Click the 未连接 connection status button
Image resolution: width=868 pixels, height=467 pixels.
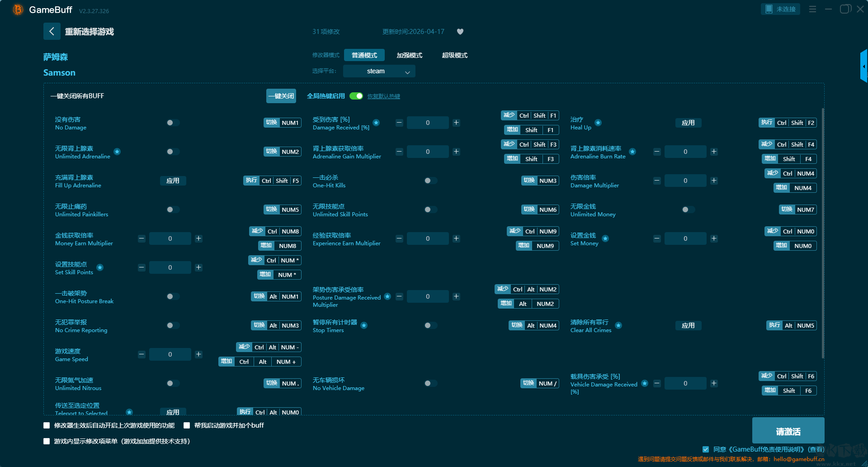pos(780,9)
